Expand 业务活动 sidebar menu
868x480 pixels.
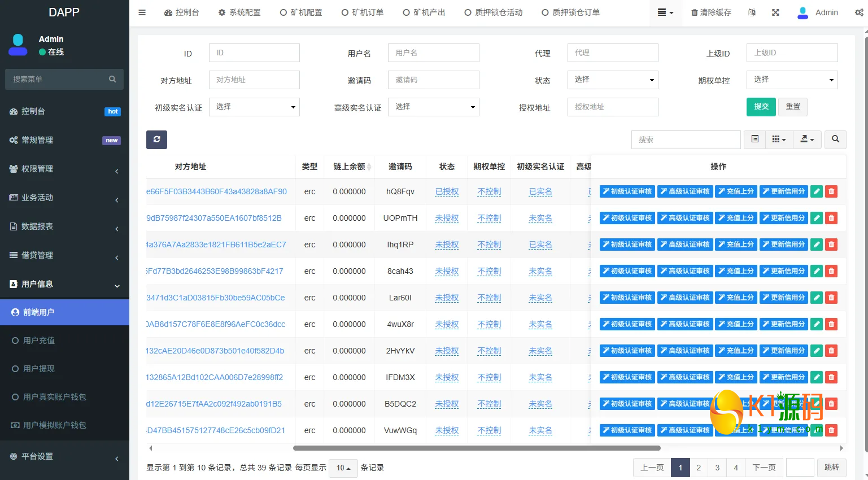[64, 198]
